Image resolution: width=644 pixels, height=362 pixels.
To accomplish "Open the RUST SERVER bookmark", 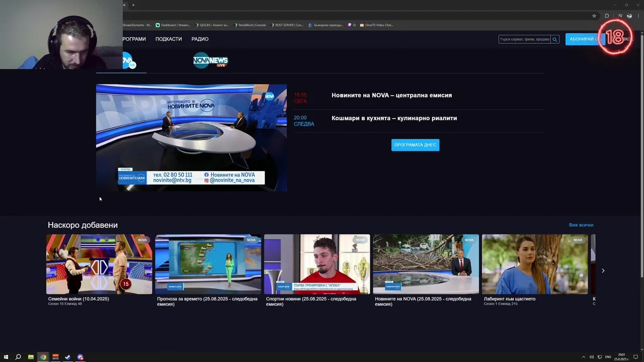I will point(287,25).
